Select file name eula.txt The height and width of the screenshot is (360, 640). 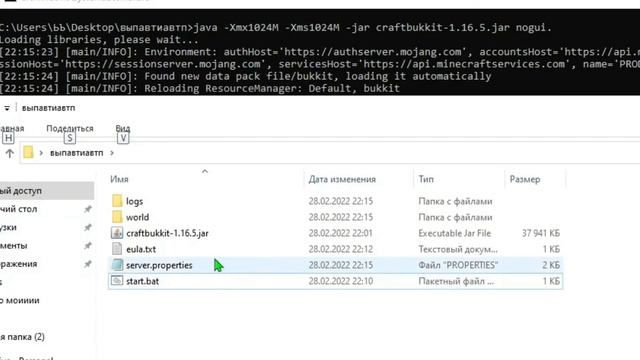pyautogui.click(x=141, y=249)
